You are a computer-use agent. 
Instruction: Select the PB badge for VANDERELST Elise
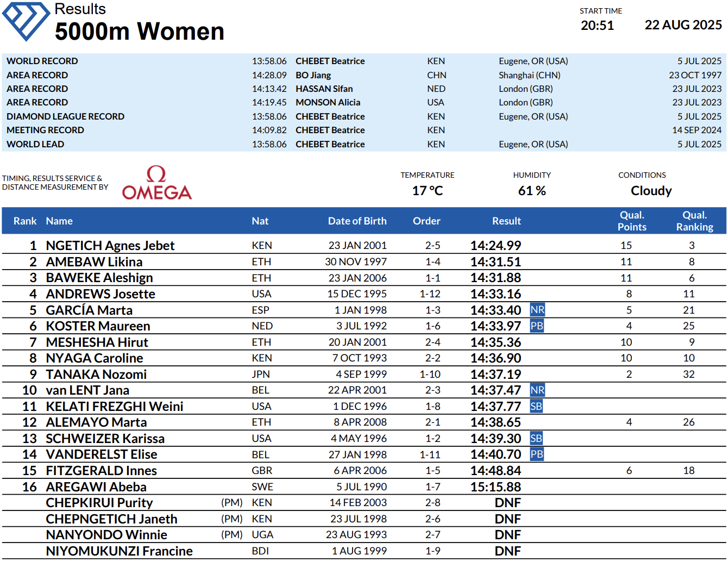tap(537, 454)
